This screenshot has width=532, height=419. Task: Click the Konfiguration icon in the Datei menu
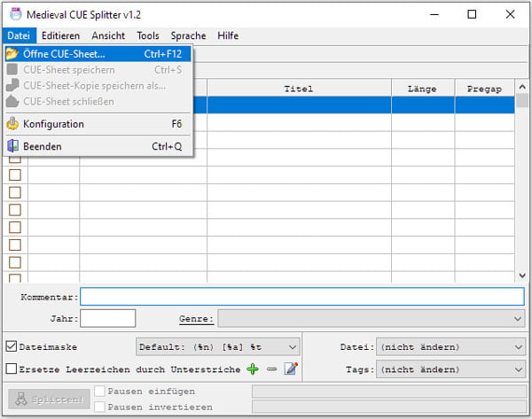[x=12, y=124]
